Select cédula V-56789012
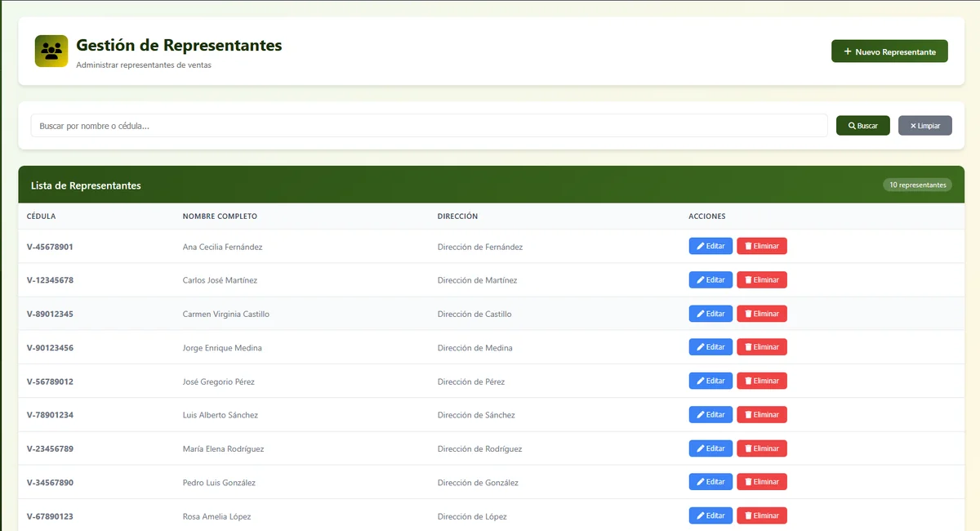The width and height of the screenshot is (980, 531). coord(50,382)
